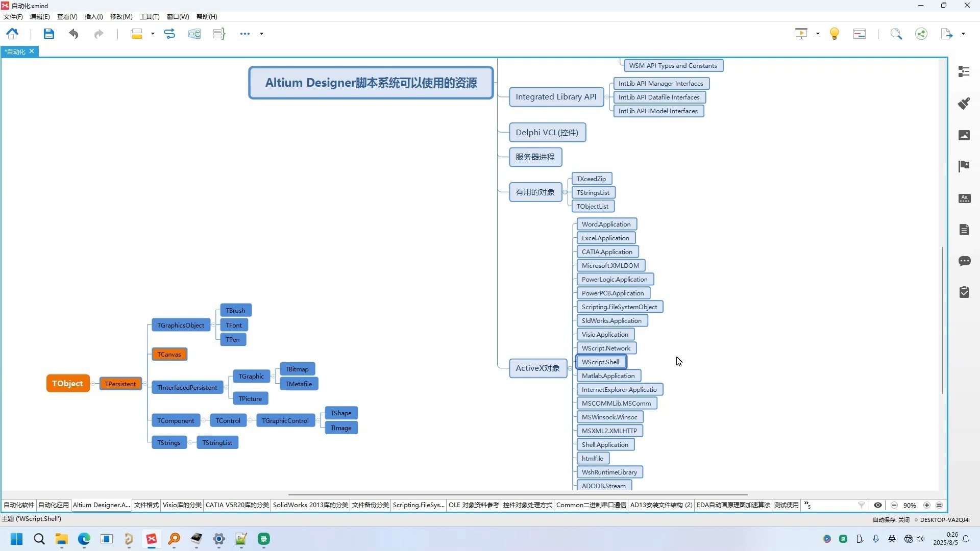Image resolution: width=980 pixels, height=551 pixels.
Task: Open the 插入(I) menu
Action: pos(93,16)
